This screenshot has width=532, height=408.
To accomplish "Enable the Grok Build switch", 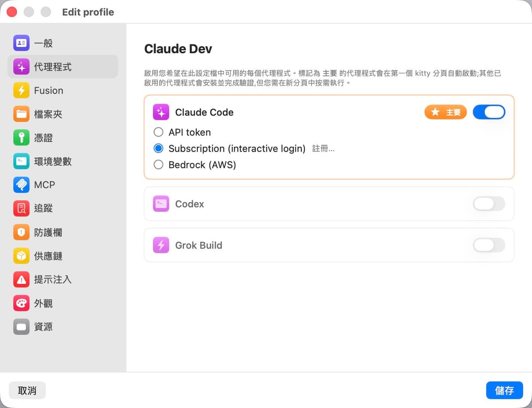I will [x=489, y=245].
